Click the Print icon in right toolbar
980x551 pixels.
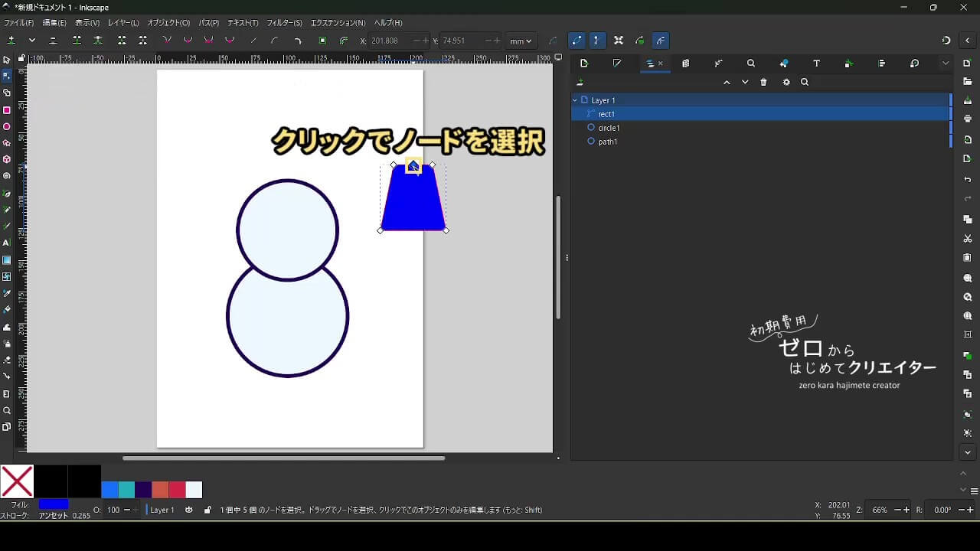point(968,119)
